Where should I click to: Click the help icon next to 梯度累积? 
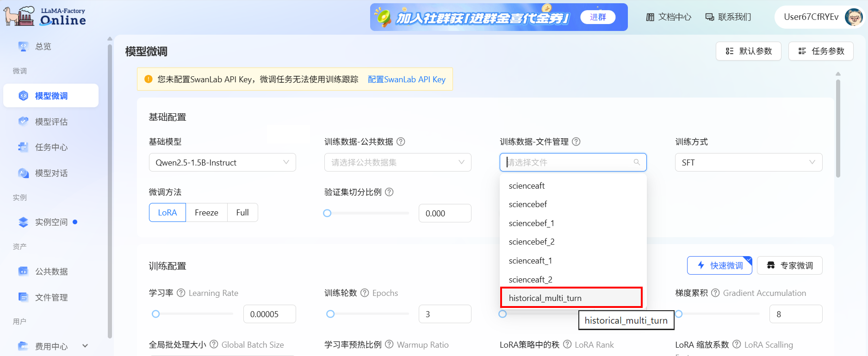pos(715,293)
